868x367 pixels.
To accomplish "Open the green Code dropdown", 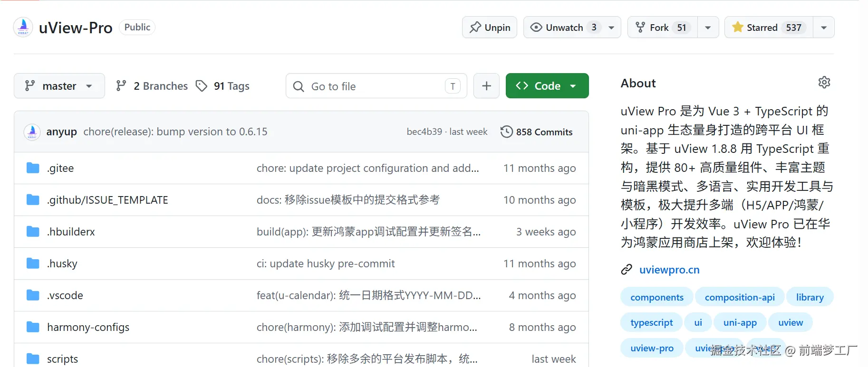I will [547, 86].
